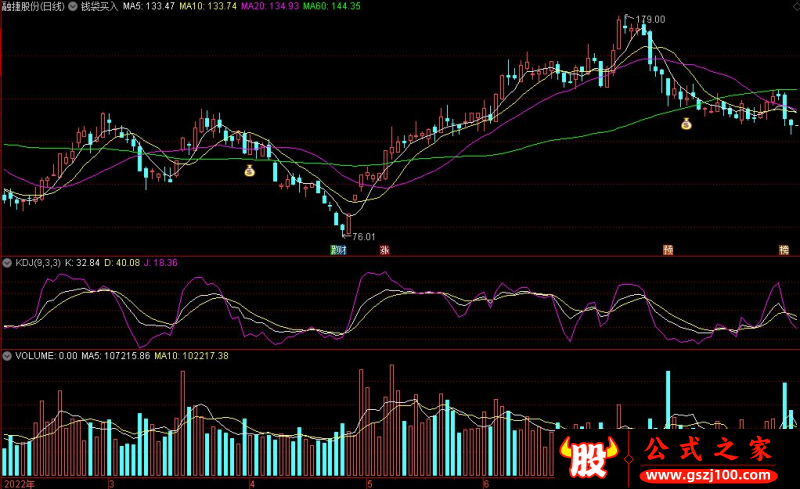Image resolution: width=800 pixels, height=489 pixels.
Task: Click the MA10: 133.74 value
Action: pyautogui.click(x=208, y=7)
